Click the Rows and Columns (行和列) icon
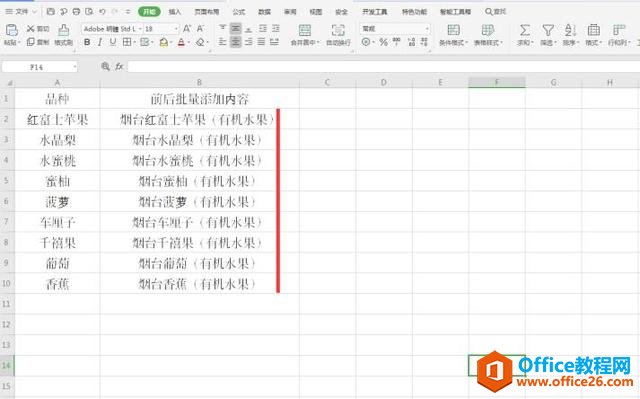The height and width of the screenshot is (399, 640). tap(619, 30)
